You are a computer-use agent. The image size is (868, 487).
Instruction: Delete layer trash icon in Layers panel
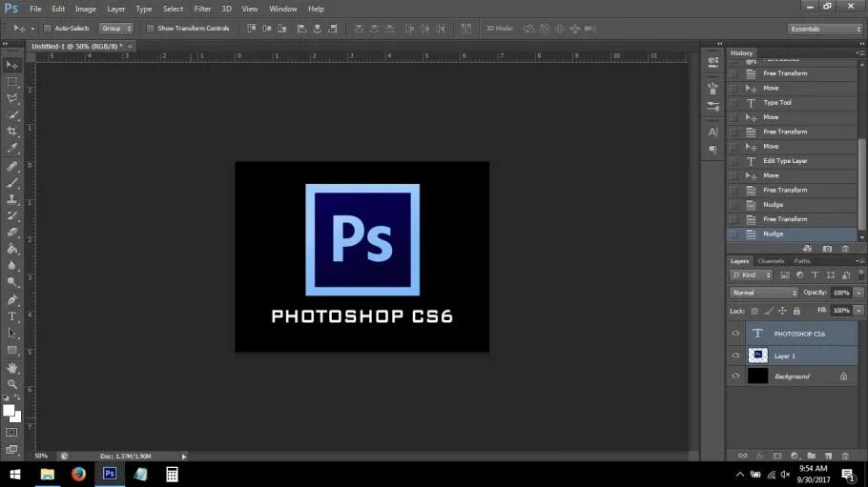click(845, 456)
